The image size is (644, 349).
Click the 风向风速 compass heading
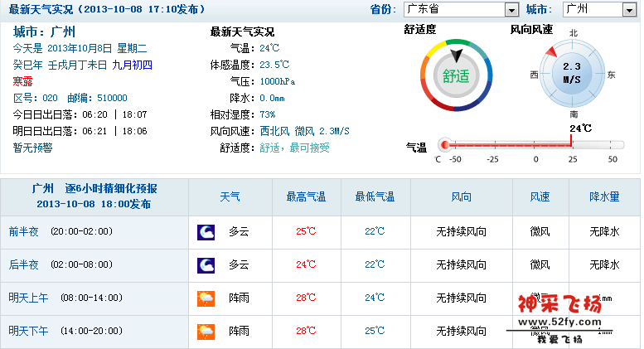pos(531,30)
